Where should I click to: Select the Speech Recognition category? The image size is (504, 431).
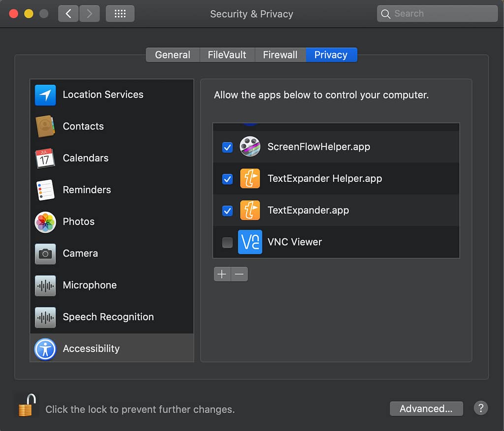(x=108, y=317)
